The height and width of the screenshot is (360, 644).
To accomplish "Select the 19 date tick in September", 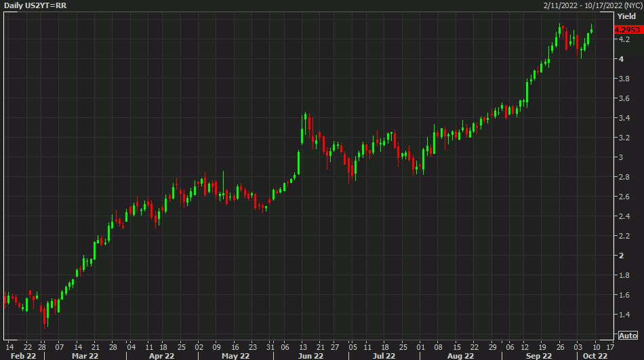I will click(542, 347).
